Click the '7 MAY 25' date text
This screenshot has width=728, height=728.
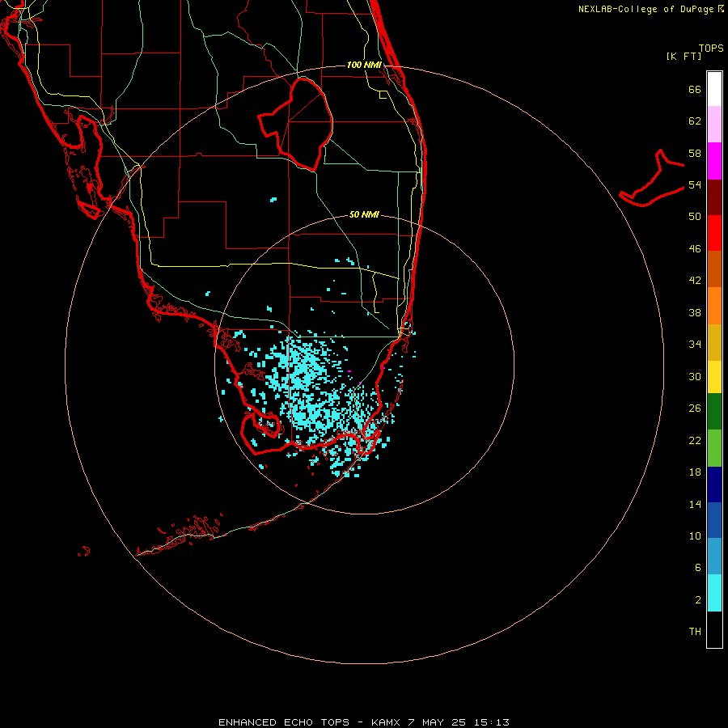pyautogui.click(x=437, y=722)
